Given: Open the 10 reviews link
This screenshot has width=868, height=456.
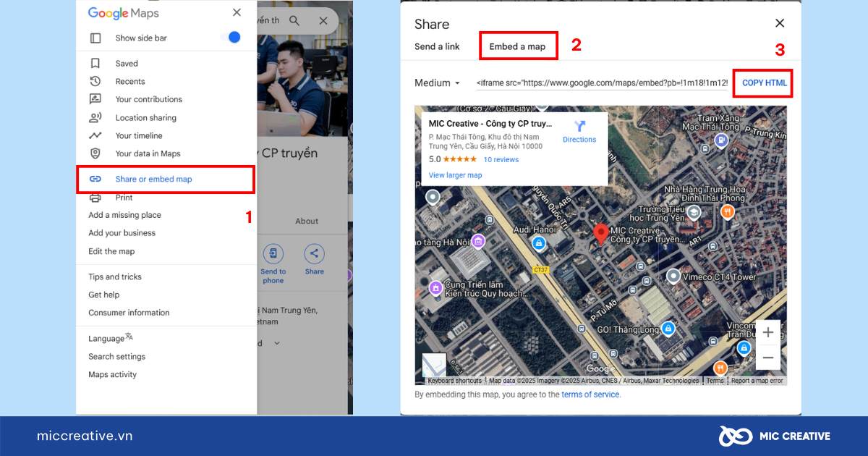Looking at the screenshot, I should (501, 159).
